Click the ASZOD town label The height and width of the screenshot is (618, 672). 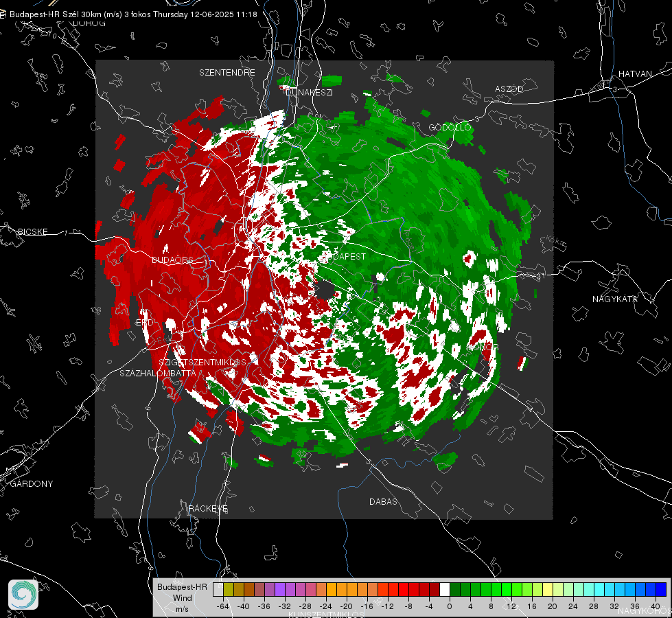(x=509, y=89)
